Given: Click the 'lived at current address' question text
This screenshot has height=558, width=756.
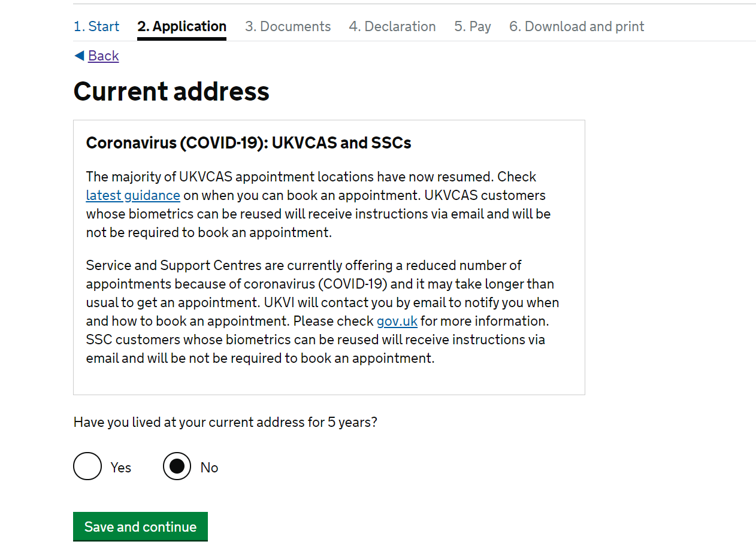Looking at the screenshot, I should coord(225,422).
